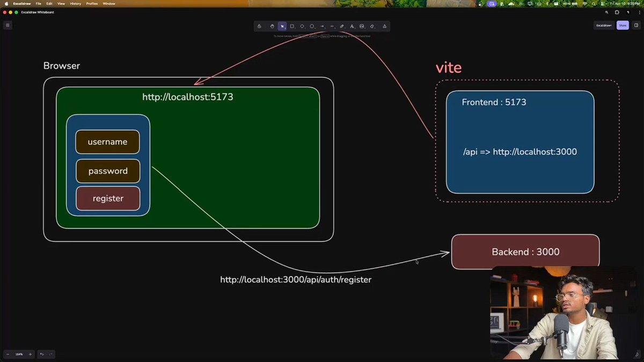Select the Insert image tool
Image resolution: width=644 pixels, height=362 pixels.
click(x=362, y=26)
